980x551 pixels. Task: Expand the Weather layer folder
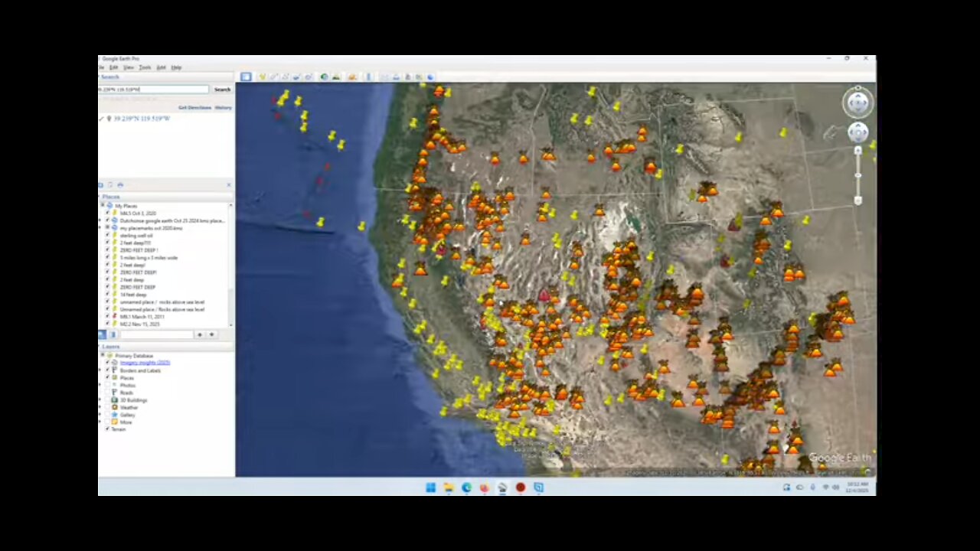[x=101, y=407]
